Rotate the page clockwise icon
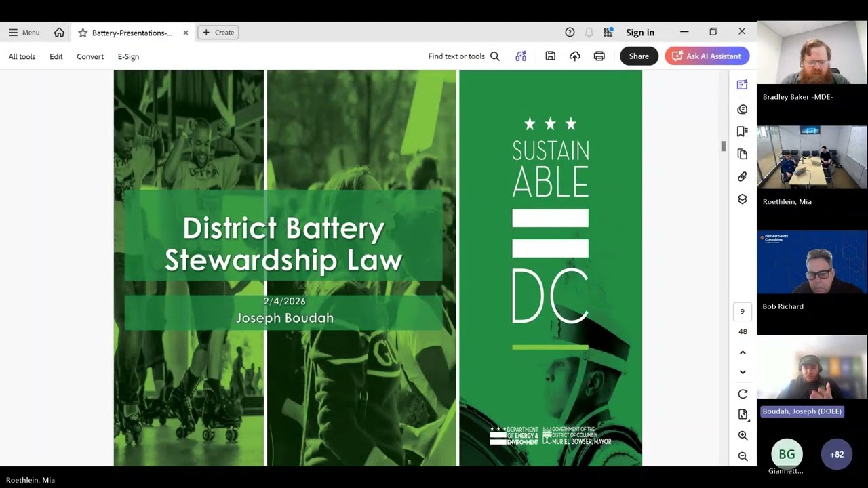Screen dimensions: 868x488 click(743, 394)
